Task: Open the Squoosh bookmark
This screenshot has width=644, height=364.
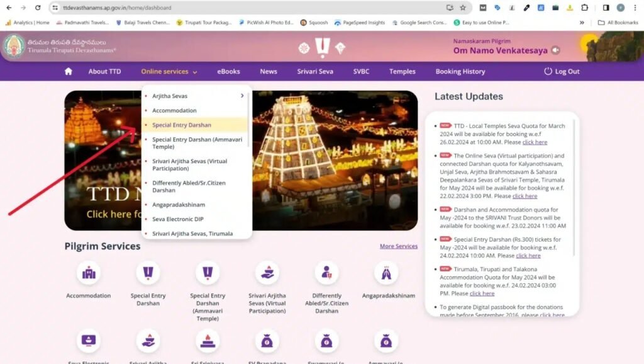Action: click(314, 23)
